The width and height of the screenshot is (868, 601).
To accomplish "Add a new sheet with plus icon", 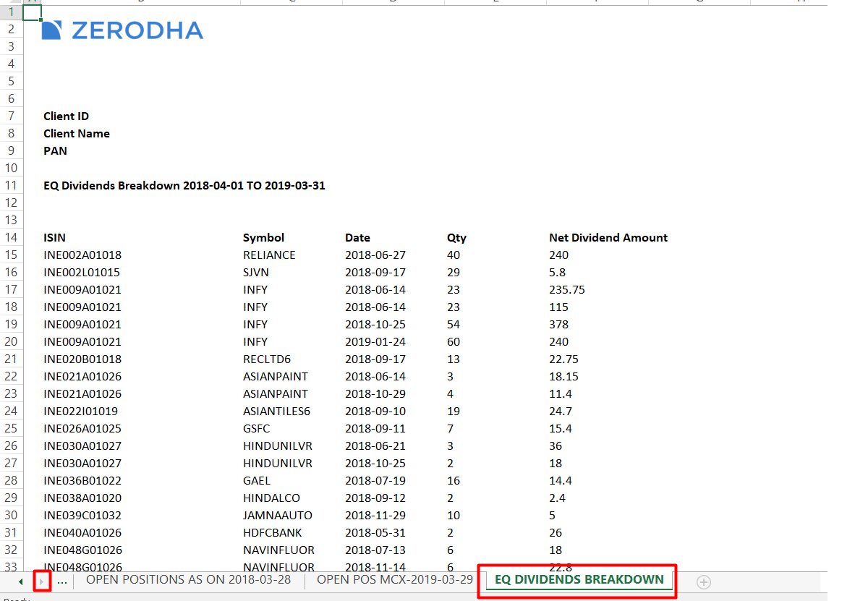I will (703, 581).
